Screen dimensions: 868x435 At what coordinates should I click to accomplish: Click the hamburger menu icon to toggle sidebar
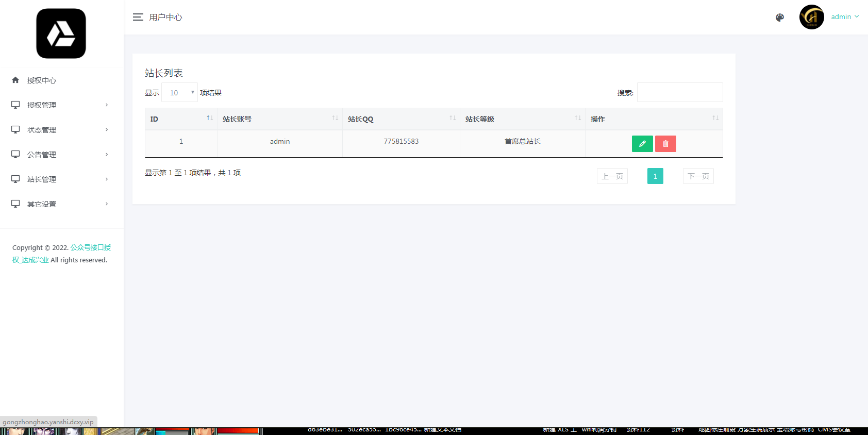point(138,17)
